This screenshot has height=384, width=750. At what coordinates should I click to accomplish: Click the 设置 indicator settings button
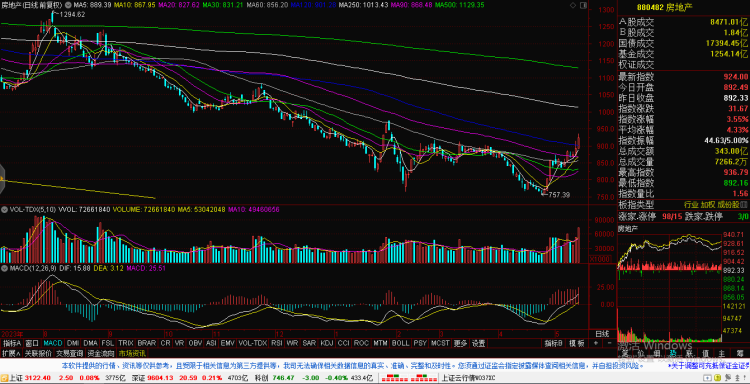(478, 343)
